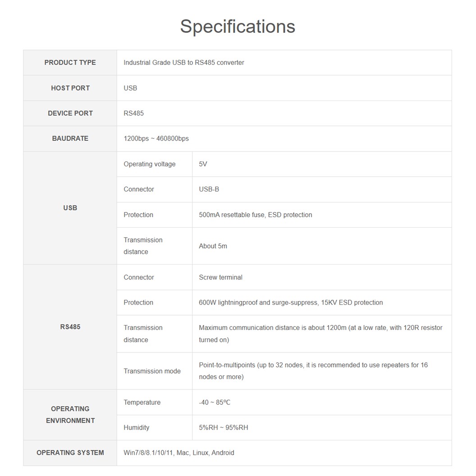Click the BAUDRATE row label
The width and height of the screenshot is (476, 476).
[x=70, y=138]
